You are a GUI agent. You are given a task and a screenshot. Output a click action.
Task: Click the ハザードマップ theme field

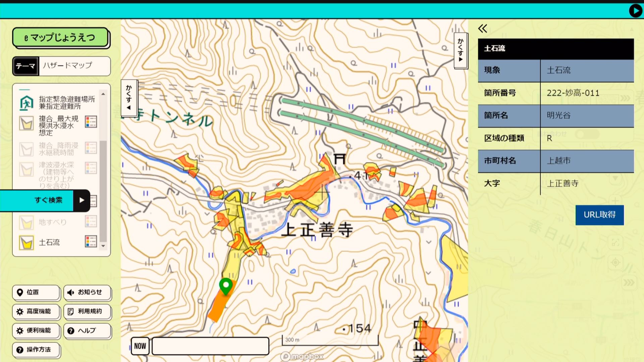click(74, 66)
